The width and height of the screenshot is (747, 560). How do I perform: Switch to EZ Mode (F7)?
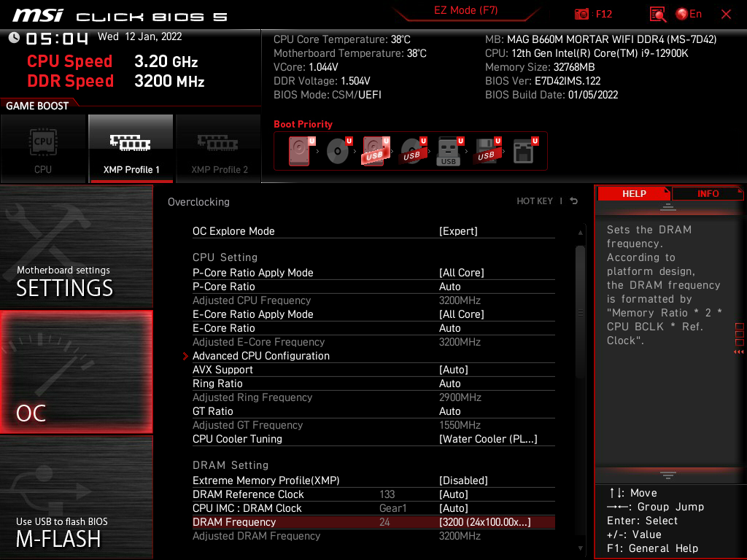tap(465, 10)
